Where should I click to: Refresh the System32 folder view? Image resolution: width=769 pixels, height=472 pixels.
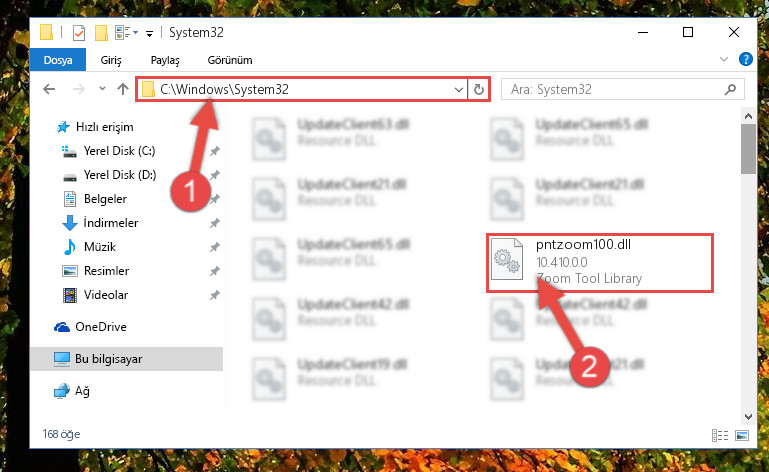[x=479, y=89]
